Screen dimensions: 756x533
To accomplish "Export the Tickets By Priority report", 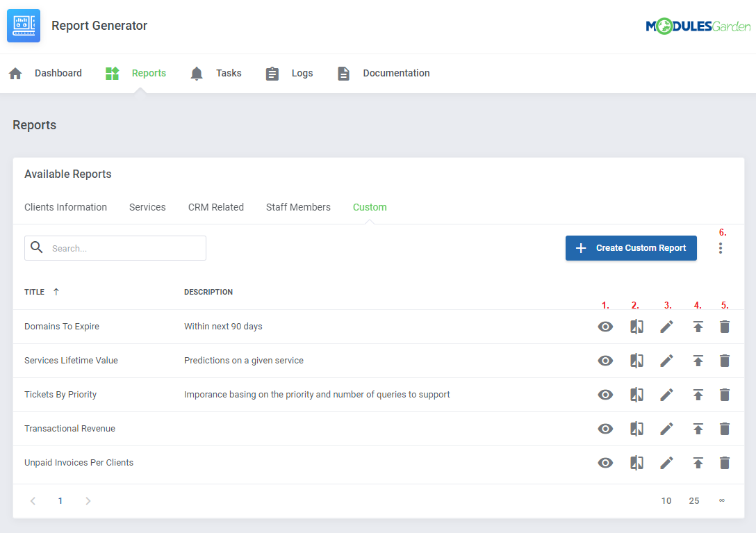I will pos(698,395).
